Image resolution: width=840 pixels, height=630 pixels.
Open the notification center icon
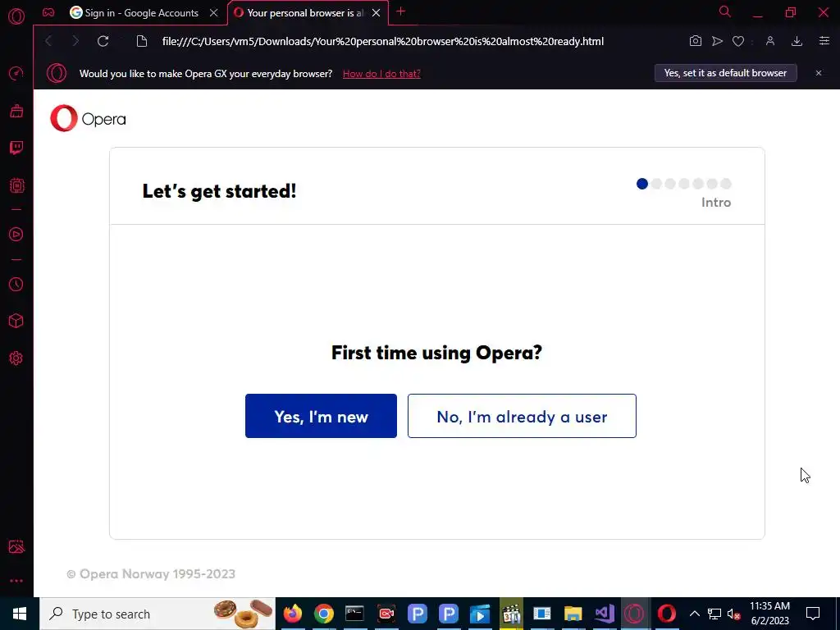(813, 614)
